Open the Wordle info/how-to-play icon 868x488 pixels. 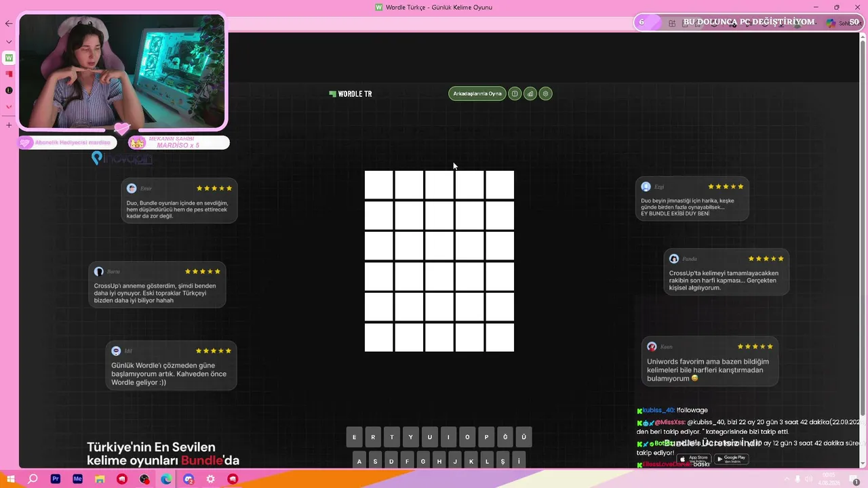515,94
